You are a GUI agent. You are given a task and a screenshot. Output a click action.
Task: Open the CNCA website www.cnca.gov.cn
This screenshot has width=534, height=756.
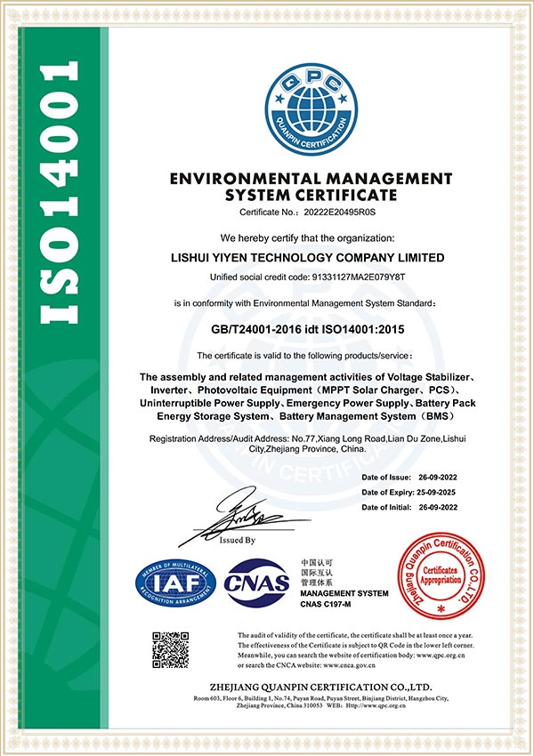[x=349, y=665]
